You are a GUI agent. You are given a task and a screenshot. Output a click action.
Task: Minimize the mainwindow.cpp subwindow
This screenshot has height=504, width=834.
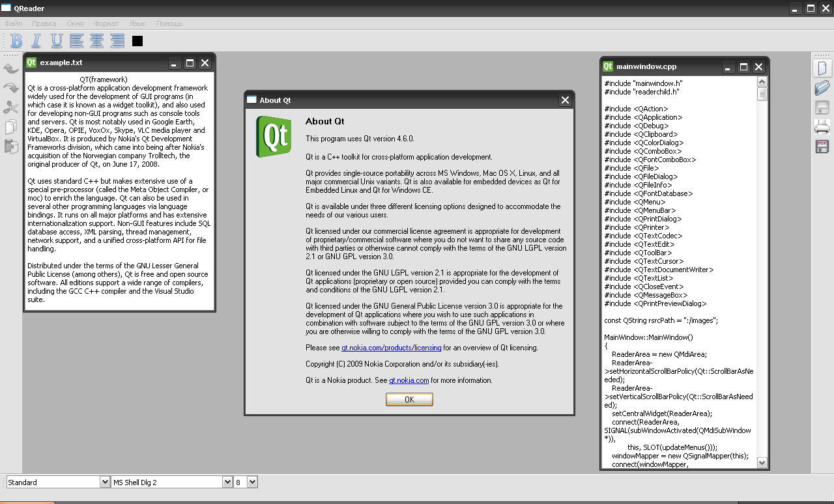coord(728,67)
